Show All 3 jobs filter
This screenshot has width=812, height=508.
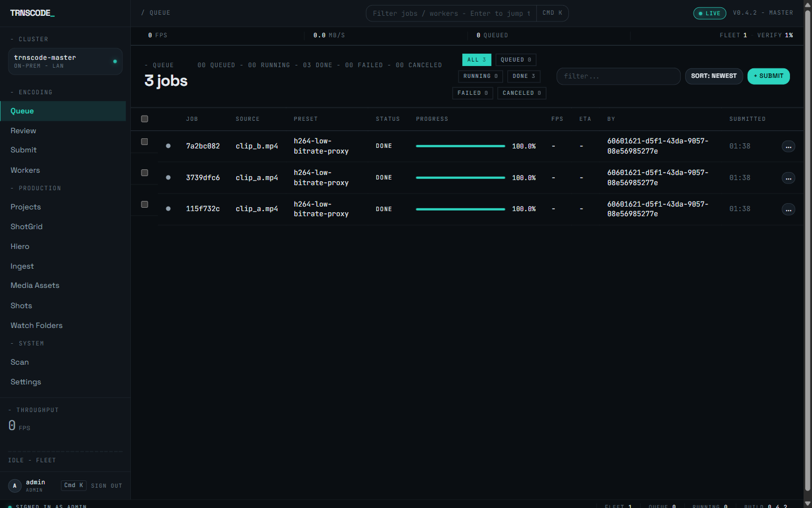tap(476, 60)
